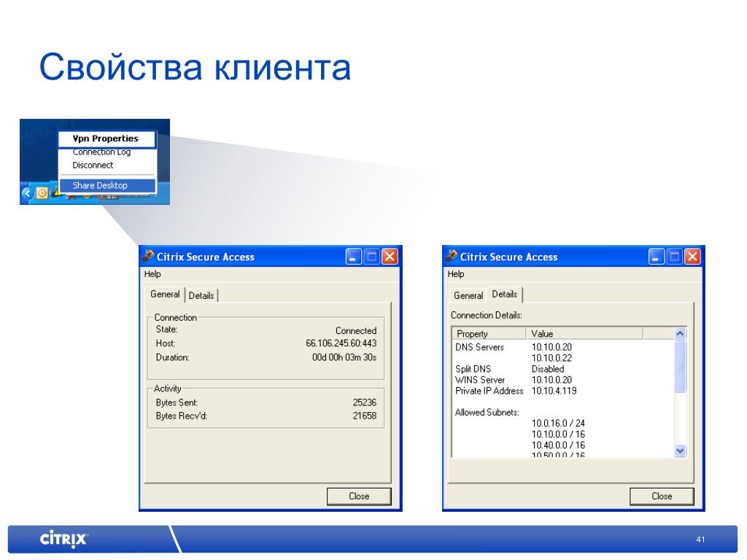The height and width of the screenshot is (560, 747).
Task: Click subnet value 10.10.0.0 / 16
Action: click(558, 435)
